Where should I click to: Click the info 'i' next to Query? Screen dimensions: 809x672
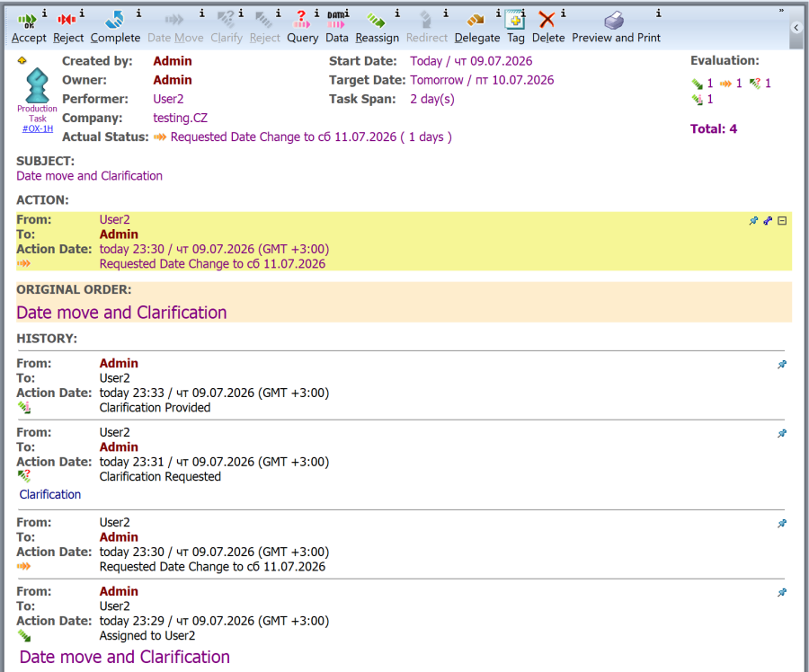pyautogui.click(x=316, y=13)
